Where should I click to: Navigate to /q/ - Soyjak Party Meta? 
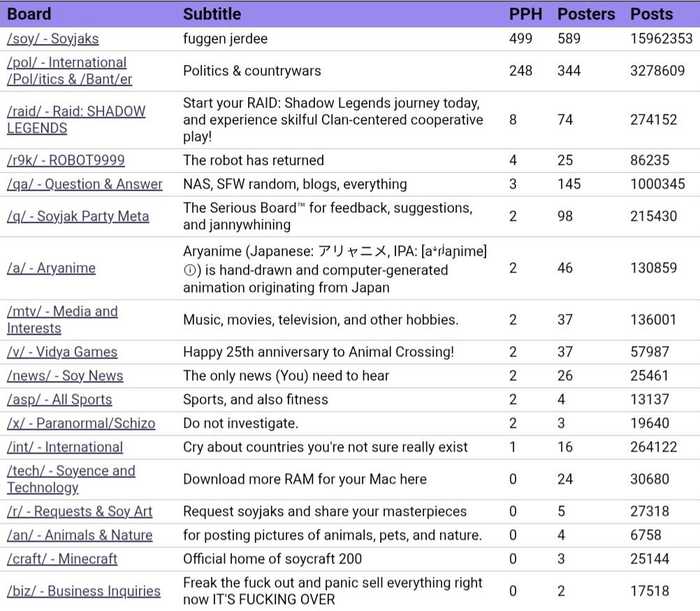click(x=78, y=216)
